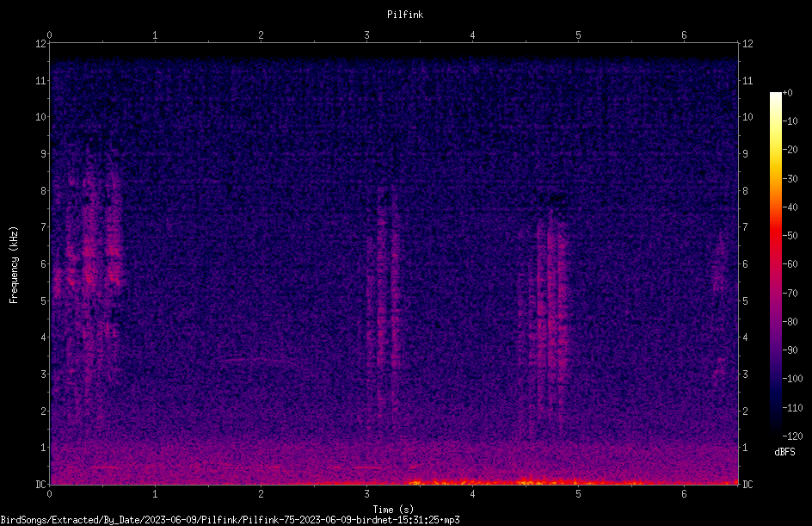Click the '-50' color scale label
Image resolution: width=812 pixels, height=526 pixels.
tap(790, 236)
